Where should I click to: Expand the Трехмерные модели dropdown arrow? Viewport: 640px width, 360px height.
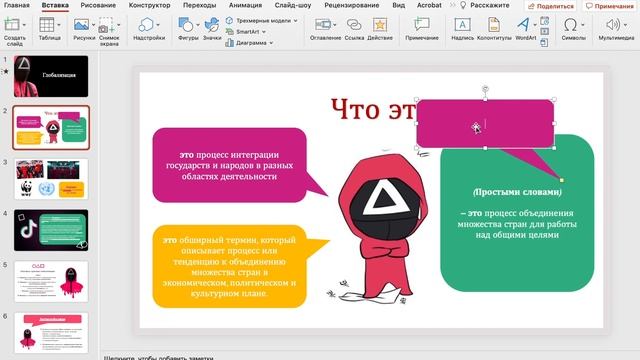pyautogui.click(x=296, y=20)
